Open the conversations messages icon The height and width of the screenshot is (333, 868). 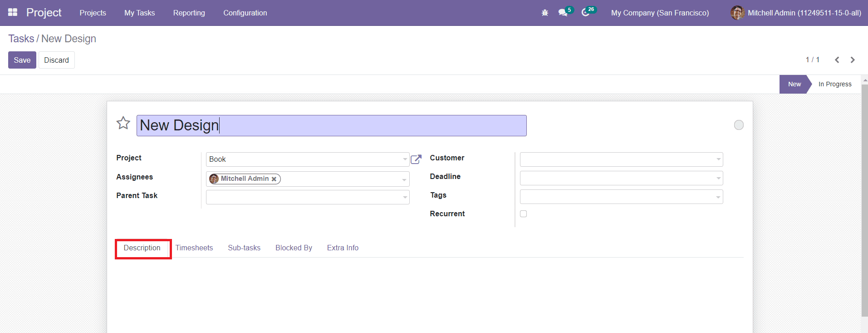pos(563,13)
